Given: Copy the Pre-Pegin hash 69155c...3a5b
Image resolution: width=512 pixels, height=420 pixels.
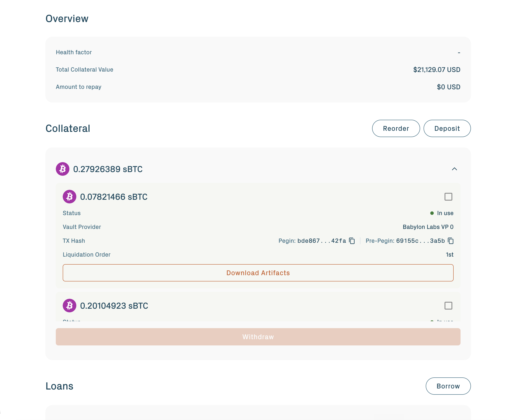Looking at the screenshot, I should click(451, 241).
